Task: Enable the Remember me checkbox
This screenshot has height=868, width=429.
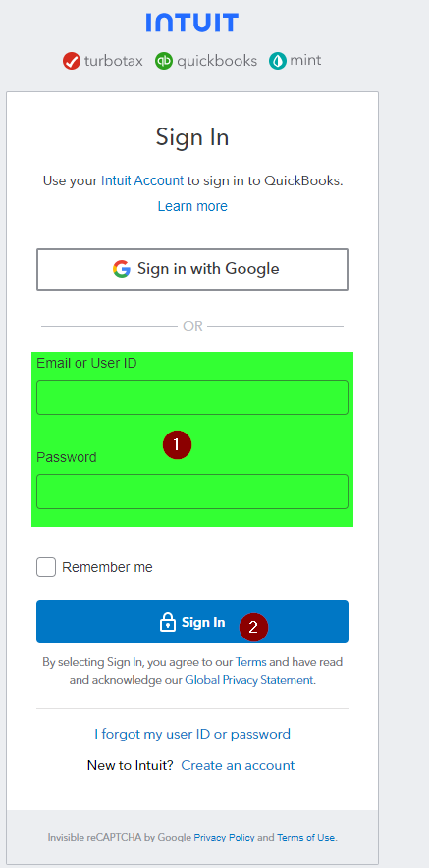Action: pos(46,567)
